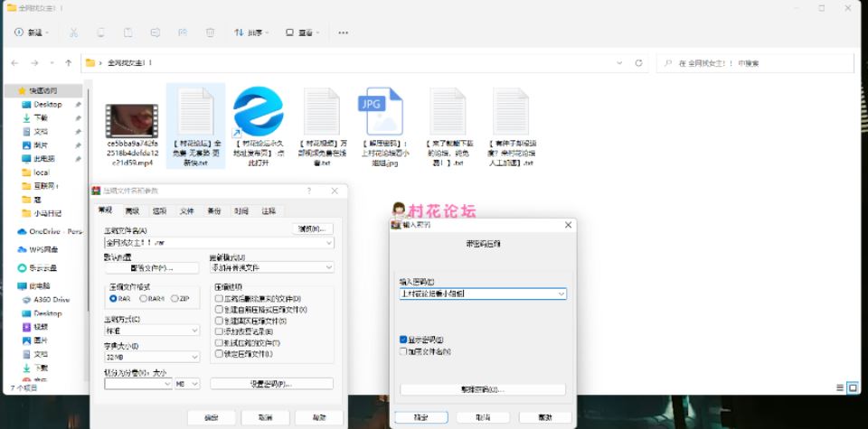Open pinned Desktop under Quick access
The image size is (868, 429).
pyautogui.click(x=42, y=105)
